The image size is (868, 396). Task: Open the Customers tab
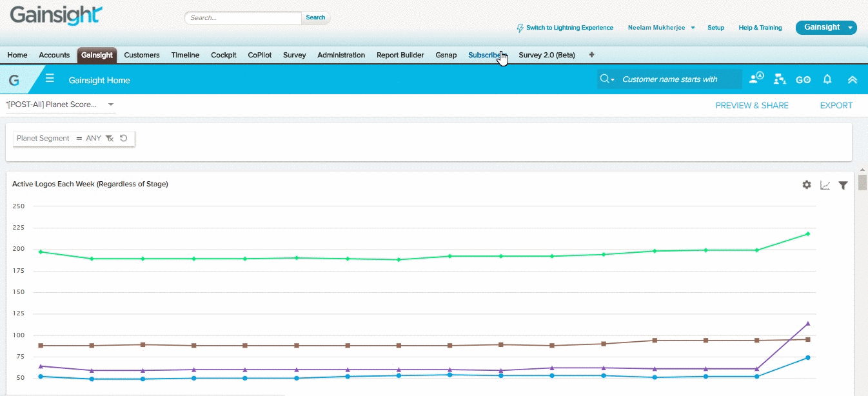coord(142,55)
